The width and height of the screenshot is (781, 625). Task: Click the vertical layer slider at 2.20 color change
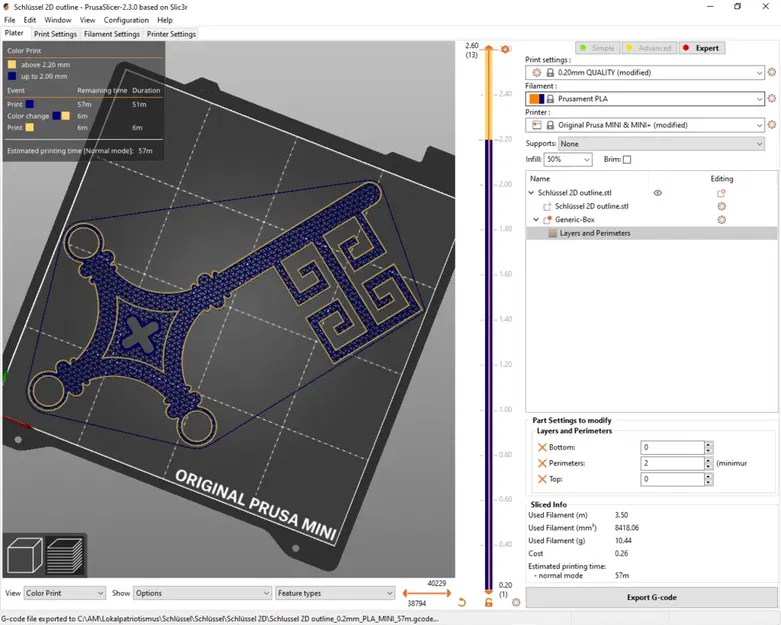click(x=489, y=139)
